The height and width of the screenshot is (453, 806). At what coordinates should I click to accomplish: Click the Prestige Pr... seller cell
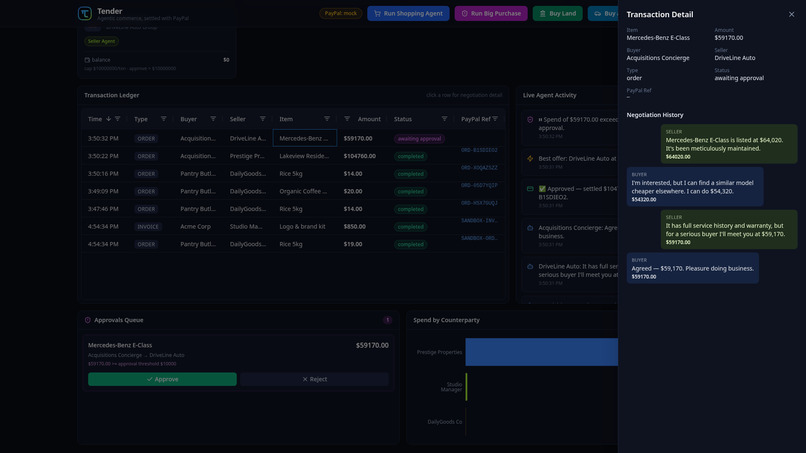[x=247, y=156]
